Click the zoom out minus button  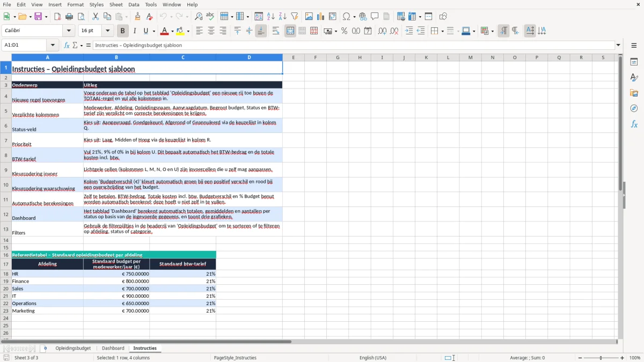pos(579,358)
